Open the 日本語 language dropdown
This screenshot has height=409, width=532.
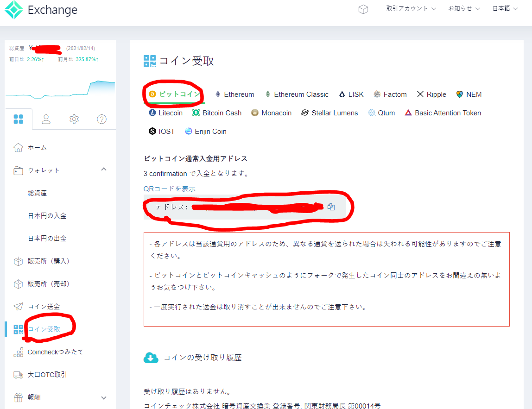505,8
